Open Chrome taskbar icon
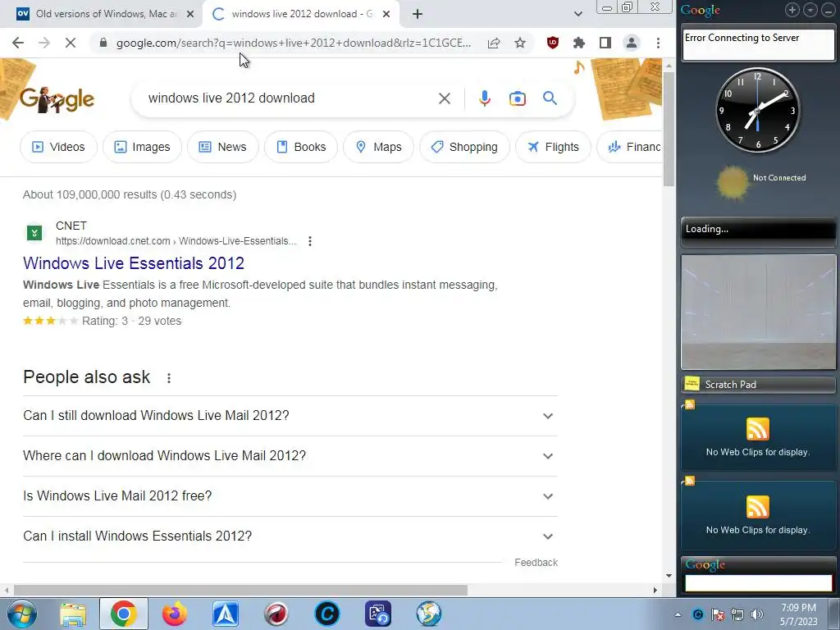 [124, 614]
